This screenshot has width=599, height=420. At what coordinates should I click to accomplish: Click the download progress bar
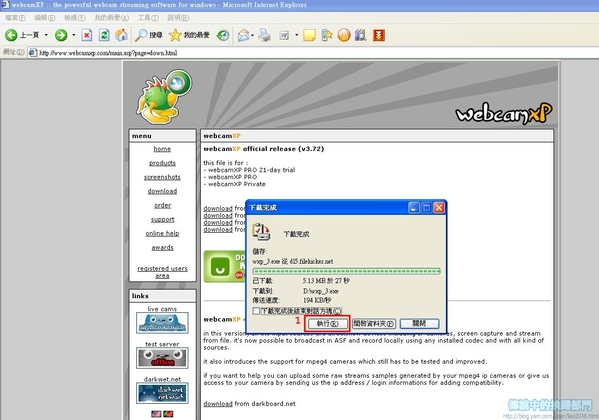[346, 271]
